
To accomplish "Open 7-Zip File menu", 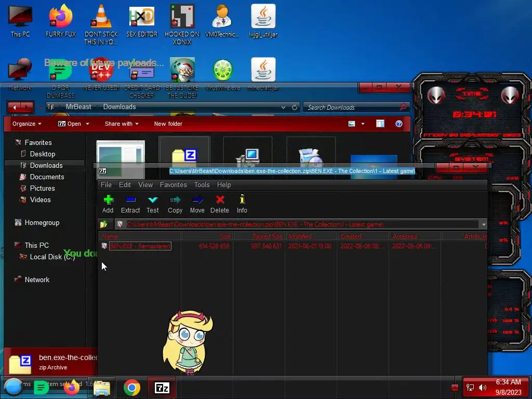I will (x=106, y=184).
